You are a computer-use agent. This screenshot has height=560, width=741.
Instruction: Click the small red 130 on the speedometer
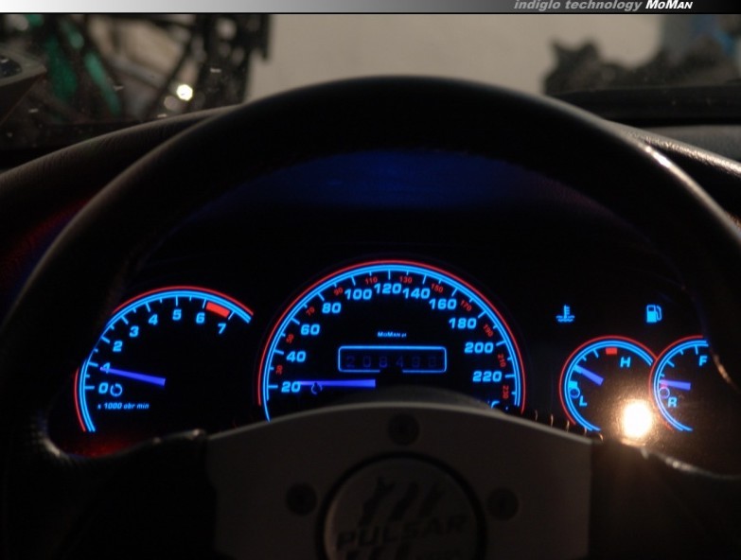405,280
